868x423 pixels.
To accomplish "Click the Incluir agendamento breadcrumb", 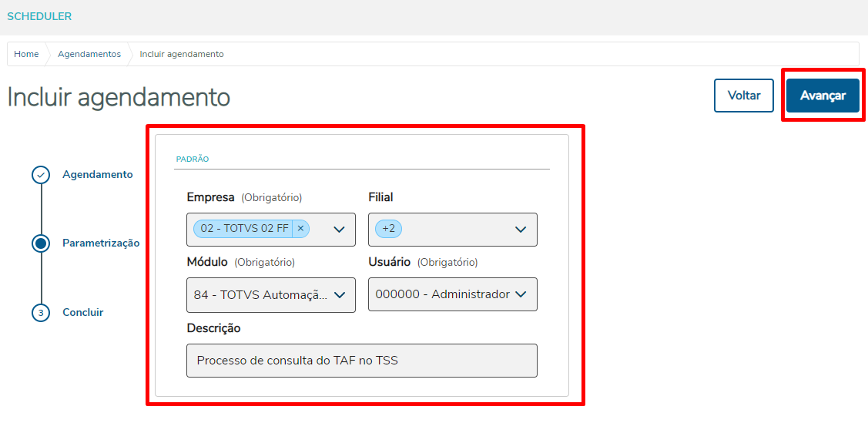I will (182, 54).
